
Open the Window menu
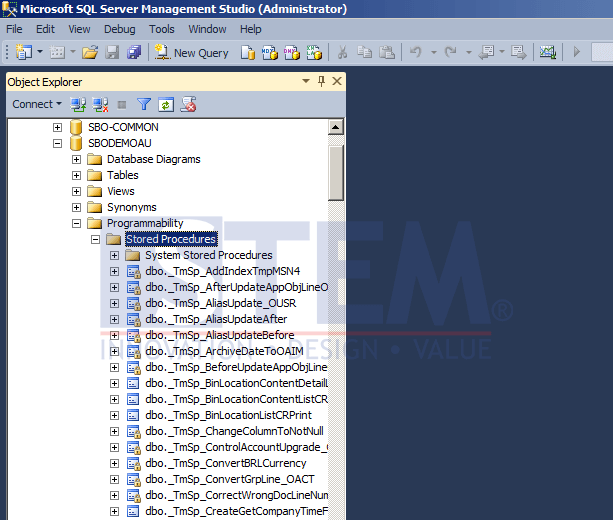click(207, 29)
